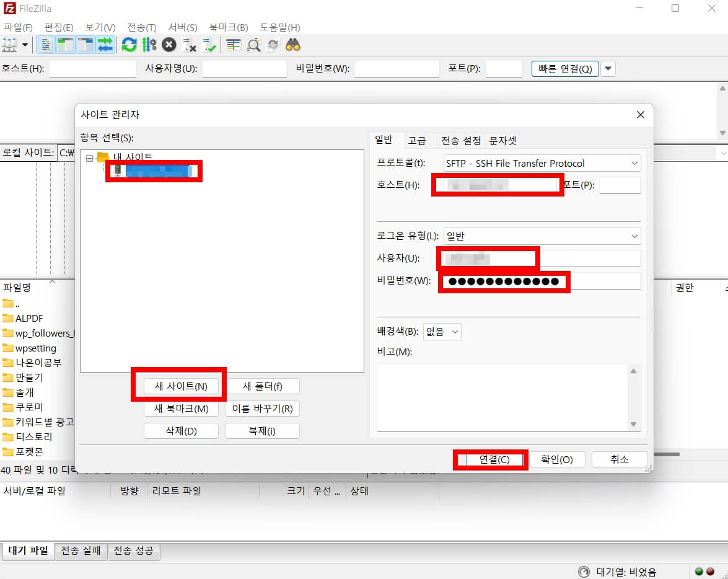
Task: Collapse the 내 사이트 tree node
Action: point(90,158)
